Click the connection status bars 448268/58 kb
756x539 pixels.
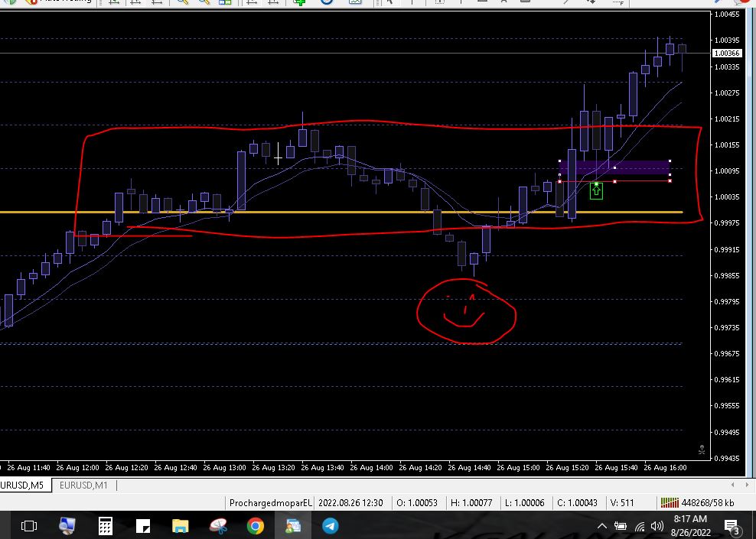point(697,503)
